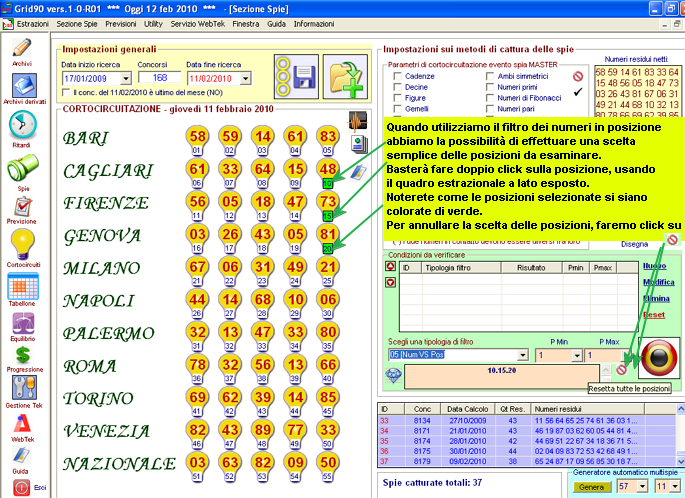This screenshot has height=498, width=685.
Task: Open the Guida sidebar icon
Action: 21,456
